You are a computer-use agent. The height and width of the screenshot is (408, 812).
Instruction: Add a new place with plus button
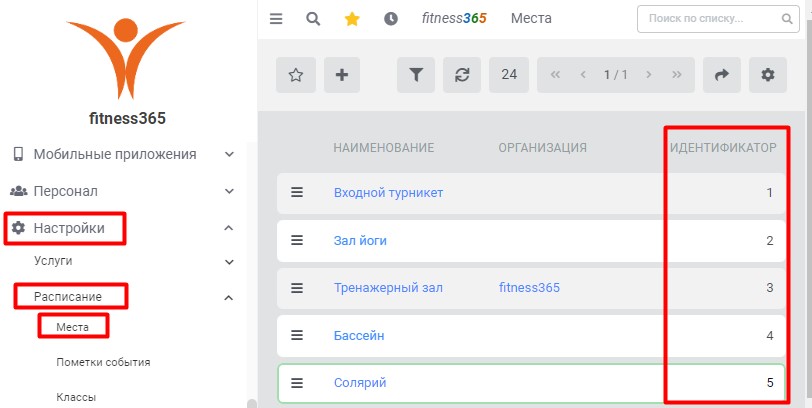pyautogui.click(x=342, y=75)
